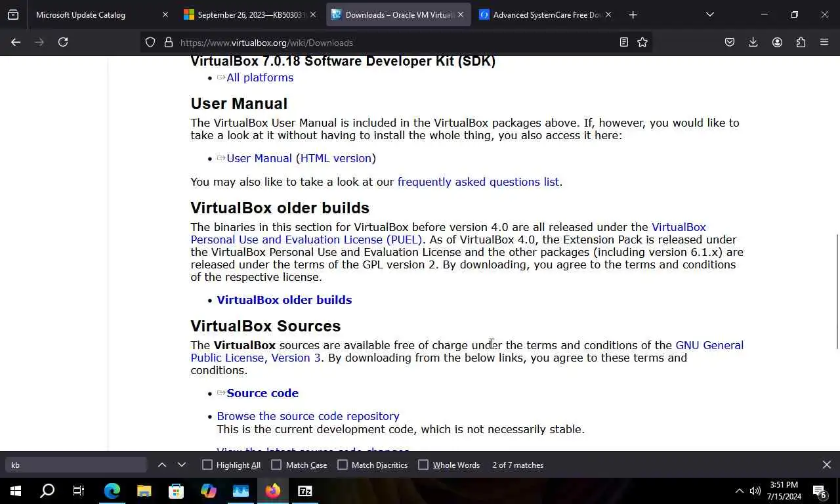Select Downloads – Oracle VM VirtualBox tab
840x504 pixels.
coord(398,14)
